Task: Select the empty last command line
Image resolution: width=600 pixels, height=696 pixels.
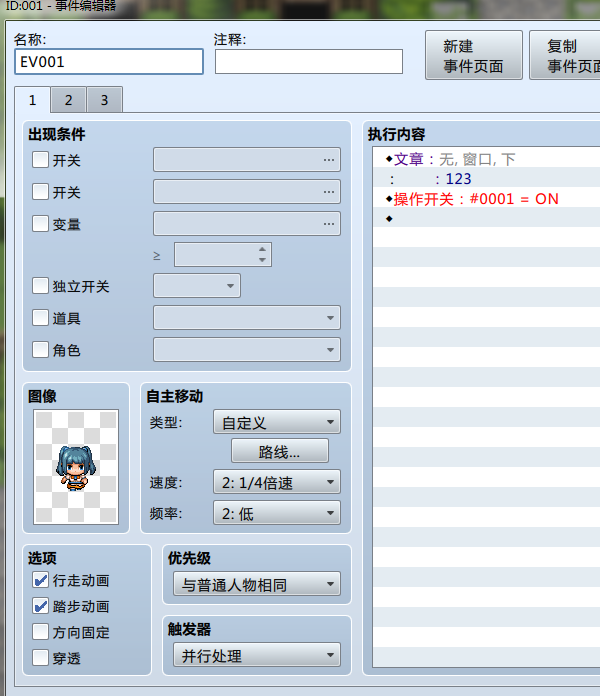Action: pos(486,219)
